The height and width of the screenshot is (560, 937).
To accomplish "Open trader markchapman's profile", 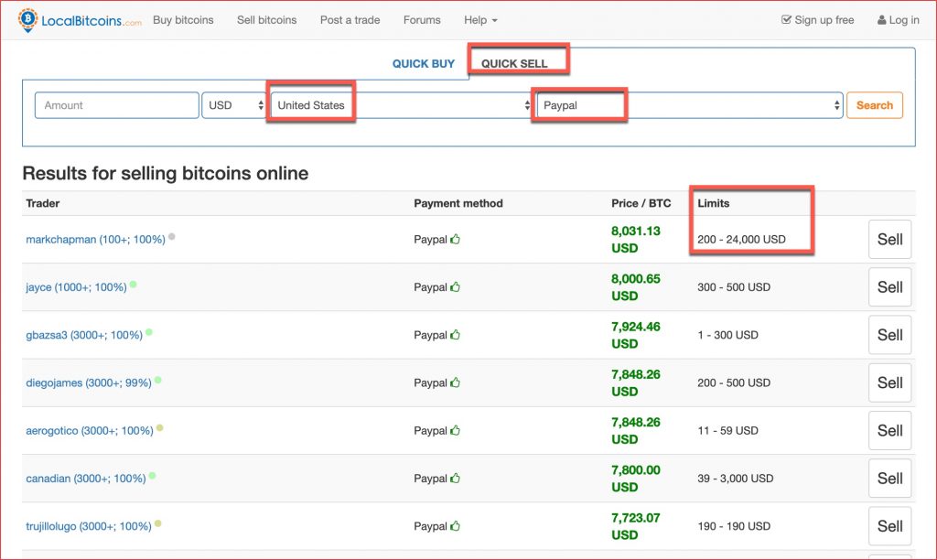I will [x=95, y=240].
